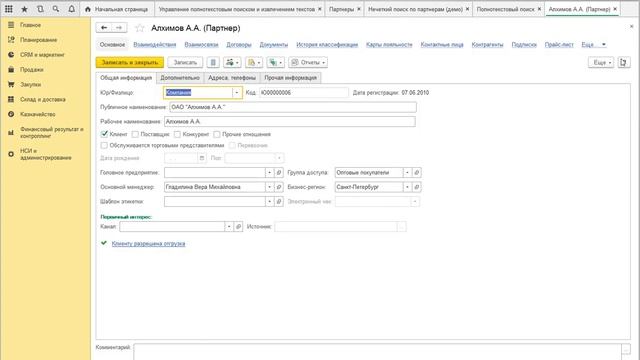
Task: Open Склад и доставка section
Action: pos(43,99)
